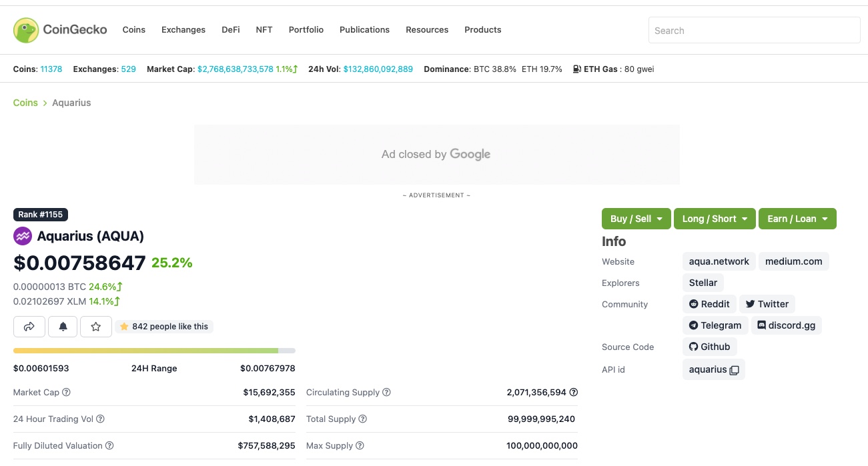The width and height of the screenshot is (868, 466).
Task: Open the Exchanges menu
Action: 183,30
